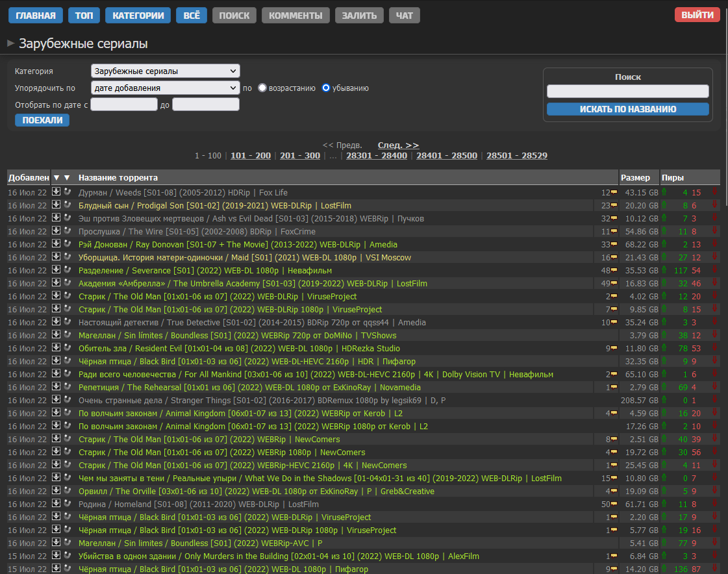Download the torrent file for Дурман / Weeds
The height and width of the screenshot is (574, 728).
pos(56,192)
